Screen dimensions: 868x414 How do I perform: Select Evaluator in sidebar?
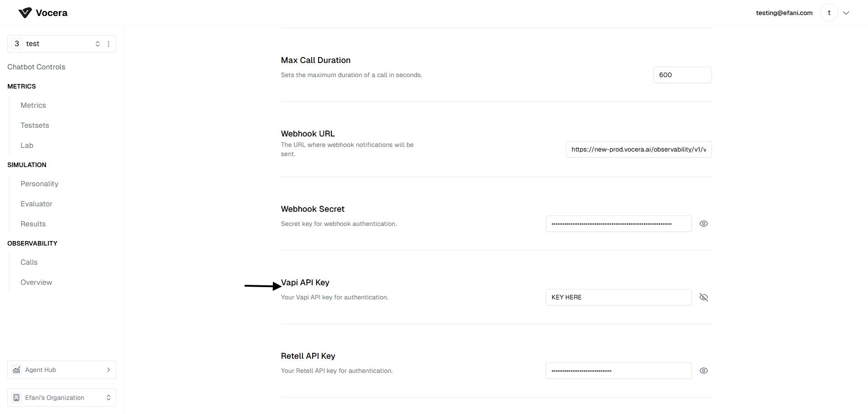pyautogui.click(x=37, y=204)
